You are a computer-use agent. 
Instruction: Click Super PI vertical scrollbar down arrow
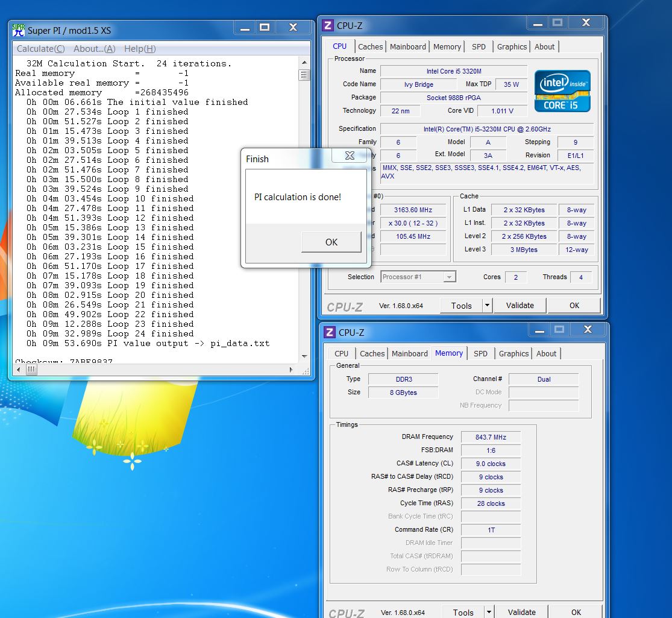pos(304,356)
